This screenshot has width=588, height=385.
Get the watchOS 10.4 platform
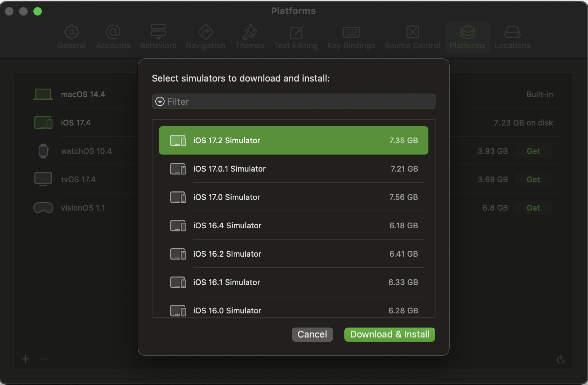coord(533,151)
